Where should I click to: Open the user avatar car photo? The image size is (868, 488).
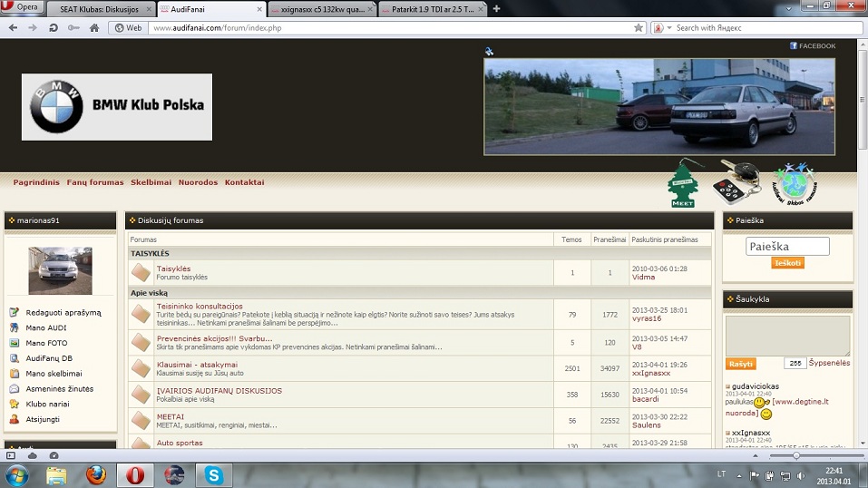pos(61,271)
